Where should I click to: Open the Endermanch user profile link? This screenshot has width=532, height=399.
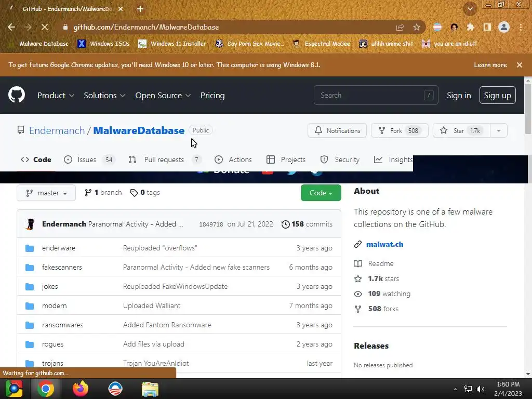click(x=57, y=130)
